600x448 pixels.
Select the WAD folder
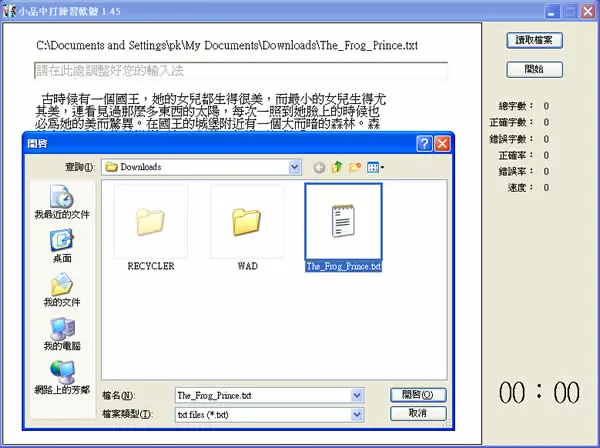tap(247, 228)
